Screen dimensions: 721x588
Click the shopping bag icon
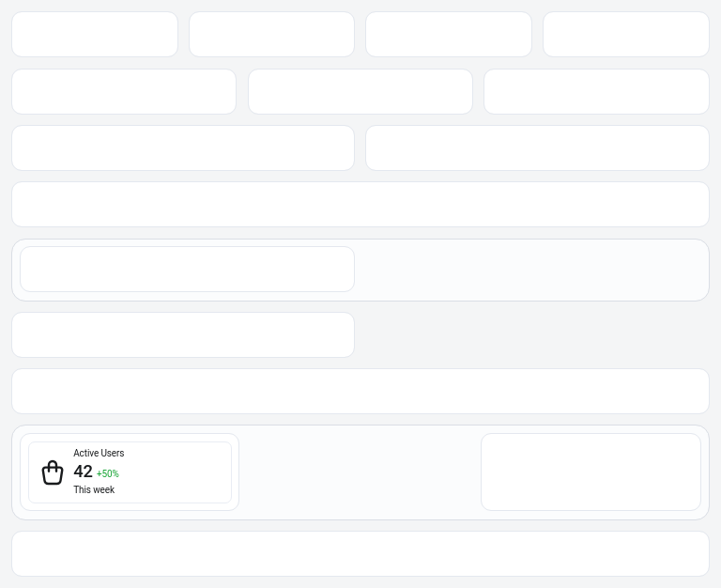[x=53, y=472]
